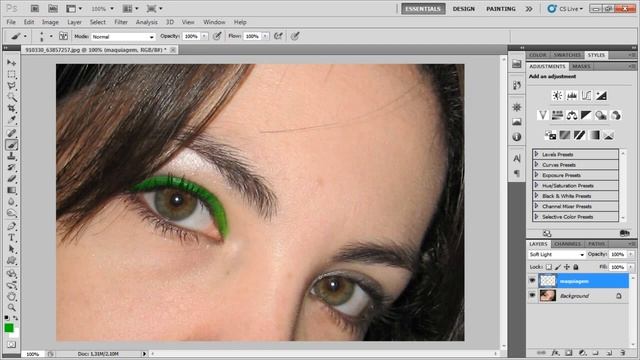The height and width of the screenshot is (360, 640).
Task: Open the Filter menu
Action: coord(121,22)
